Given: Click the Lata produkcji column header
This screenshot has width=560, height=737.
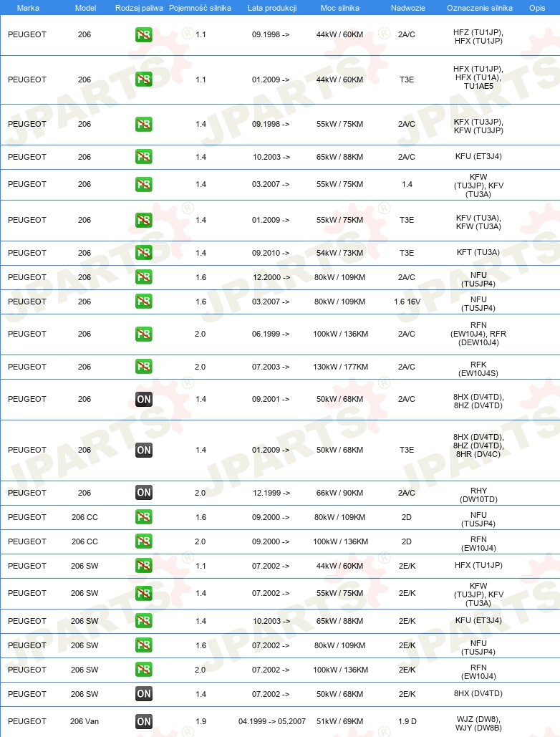Looking at the screenshot, I should point(272,8).
